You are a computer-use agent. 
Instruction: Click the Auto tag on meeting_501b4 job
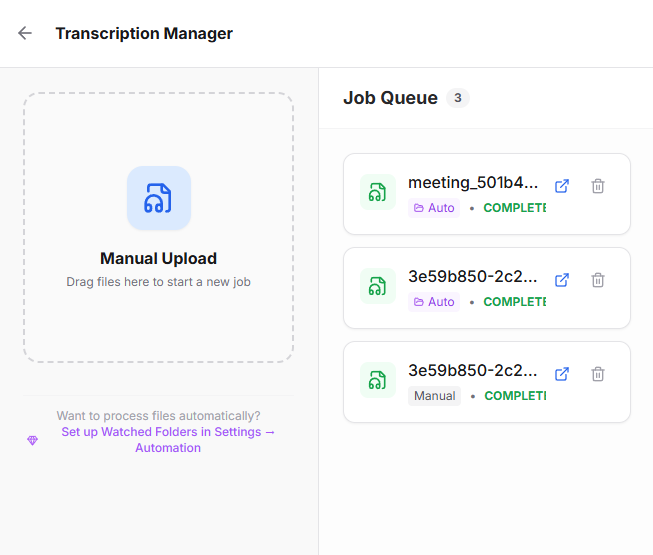pyautogui.click(x=434, y=208)
